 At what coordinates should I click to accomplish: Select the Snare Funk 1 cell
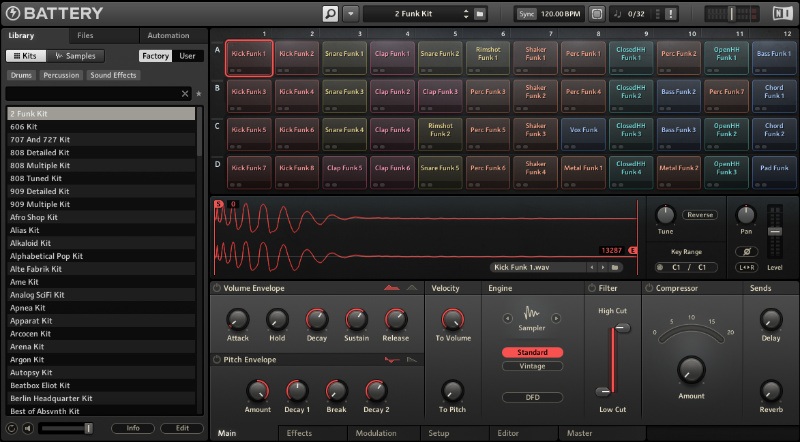click(344, 58)
